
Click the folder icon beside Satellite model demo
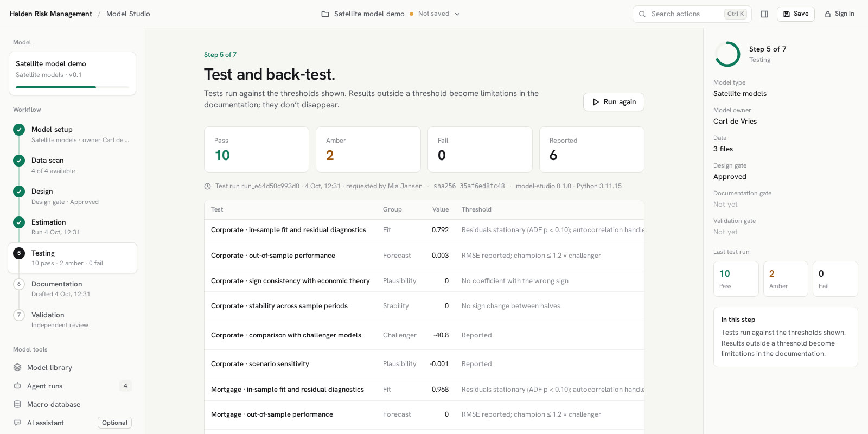click(325, 14)
